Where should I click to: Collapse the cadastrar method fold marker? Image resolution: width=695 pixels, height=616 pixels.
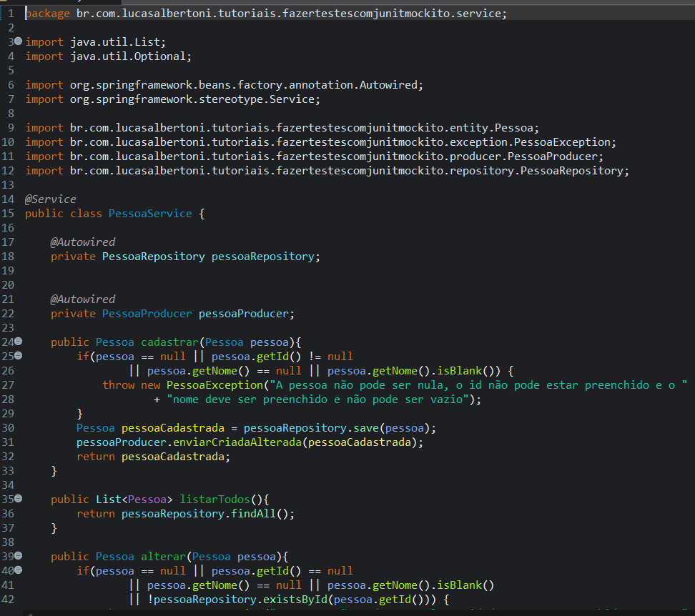(x=17, y=342)
